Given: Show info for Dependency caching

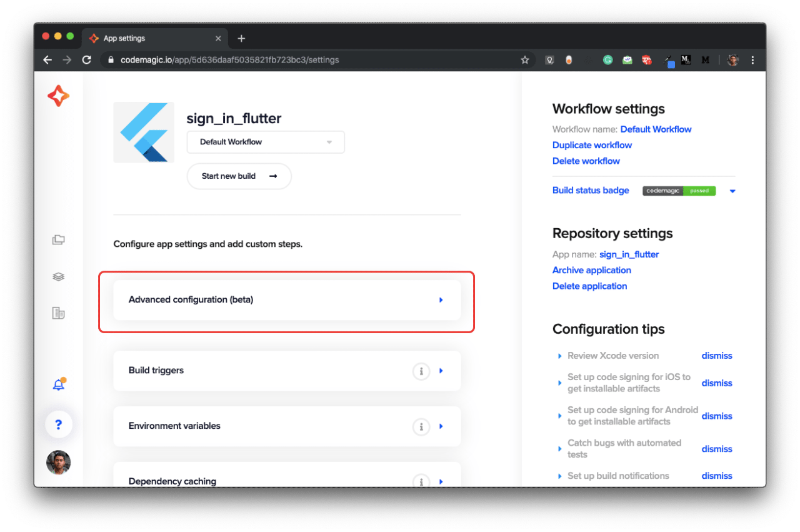Looking at the screenshot, I should 421,481.
